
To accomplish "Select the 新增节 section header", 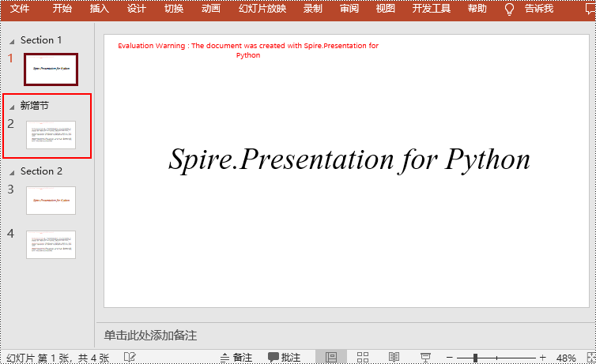I will click(x=35, y=106).
